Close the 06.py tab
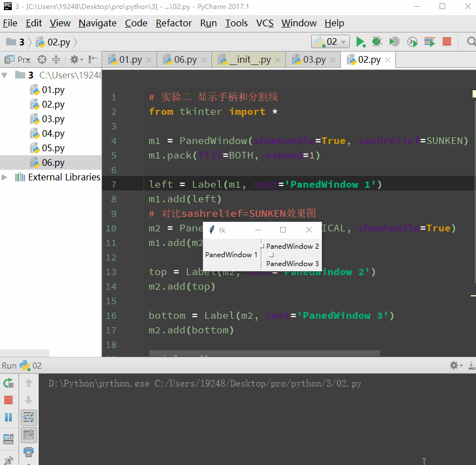This screenshot has width=476, height=465. (204, 60)
